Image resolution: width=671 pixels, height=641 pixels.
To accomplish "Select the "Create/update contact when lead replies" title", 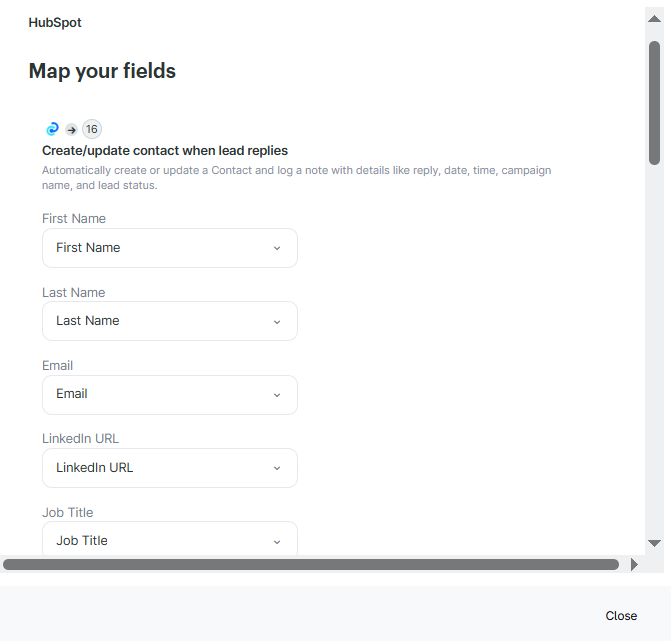I will [x=165, y=151].
